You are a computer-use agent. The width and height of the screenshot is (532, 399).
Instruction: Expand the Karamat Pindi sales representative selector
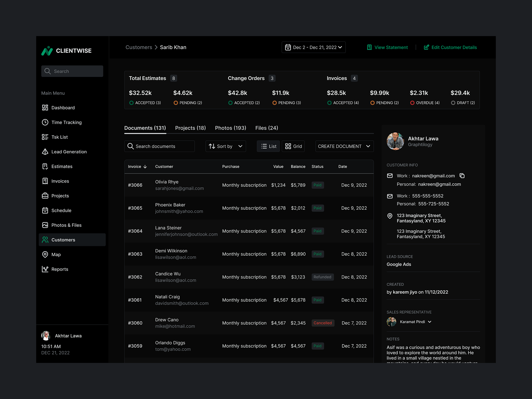[430, 322]
